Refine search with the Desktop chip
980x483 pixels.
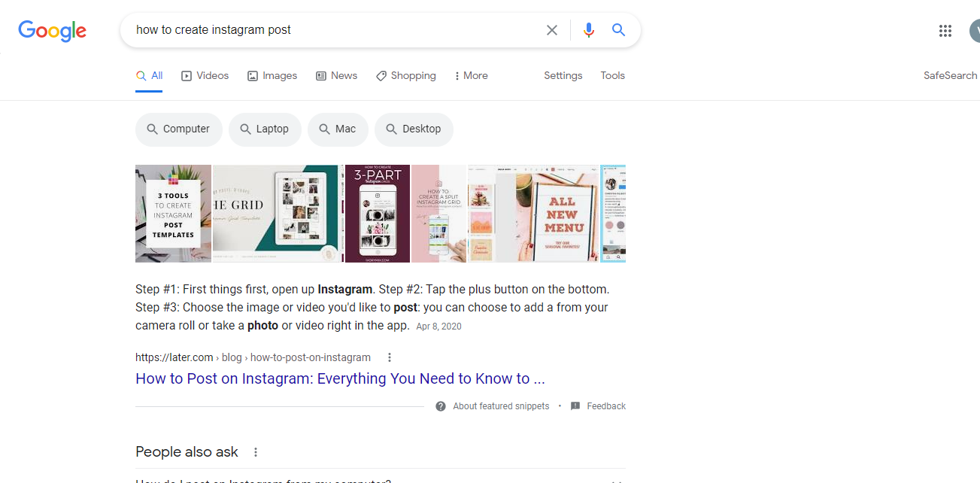pos(414,129)
